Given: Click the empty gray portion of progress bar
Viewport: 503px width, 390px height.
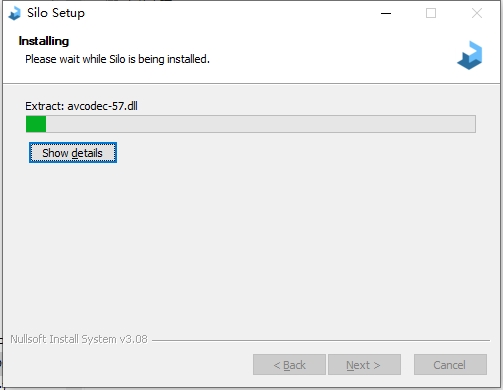Looking at the screenshot, I should click(x=260, y=124).
